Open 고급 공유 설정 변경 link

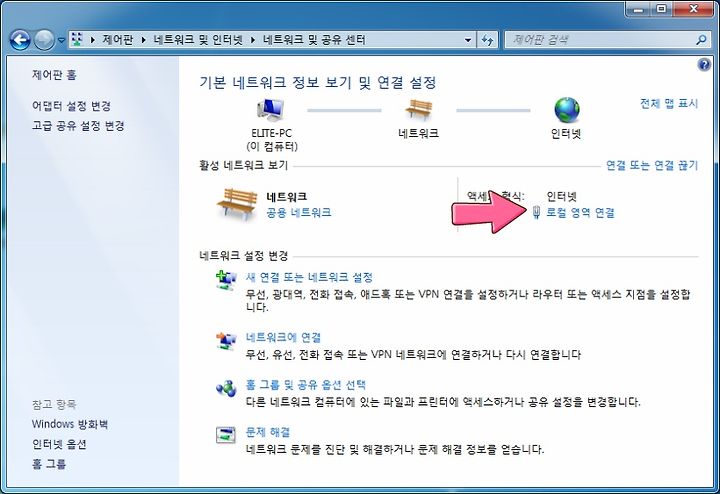tap(78, 126)
